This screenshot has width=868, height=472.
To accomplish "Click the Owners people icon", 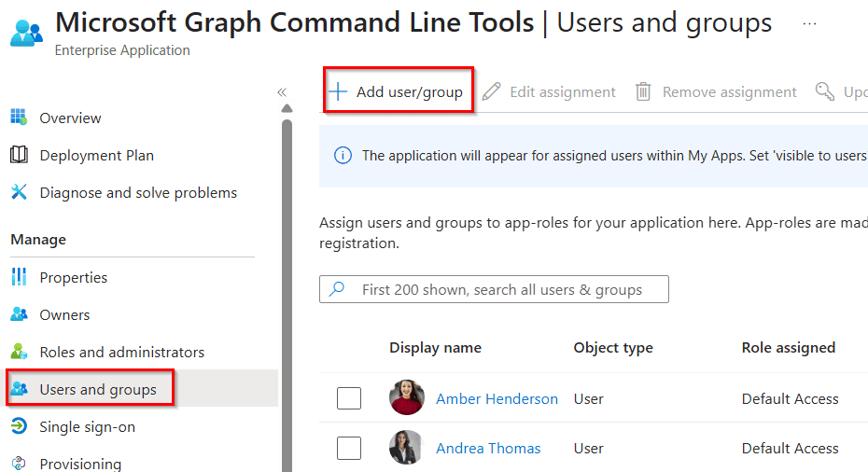I will 19,314.
